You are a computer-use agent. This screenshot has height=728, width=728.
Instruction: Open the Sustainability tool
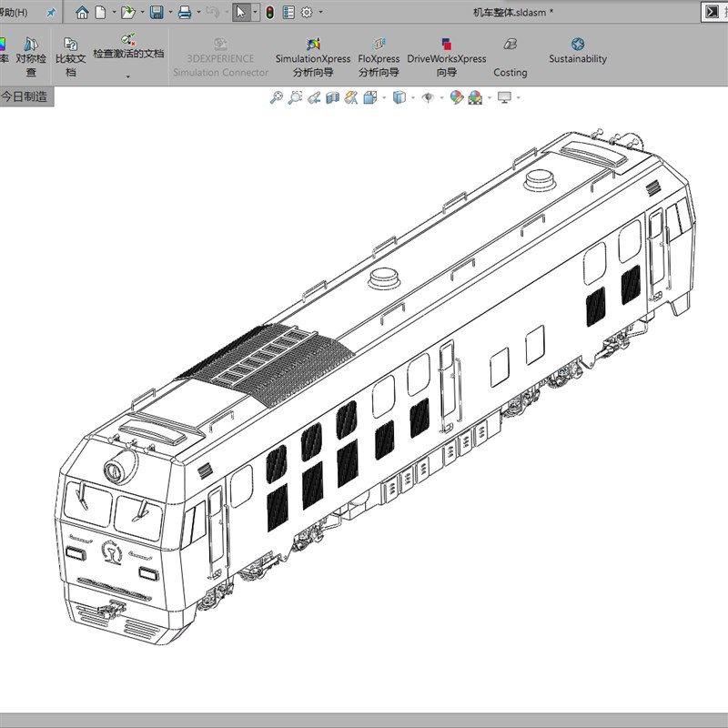[577, 50]
